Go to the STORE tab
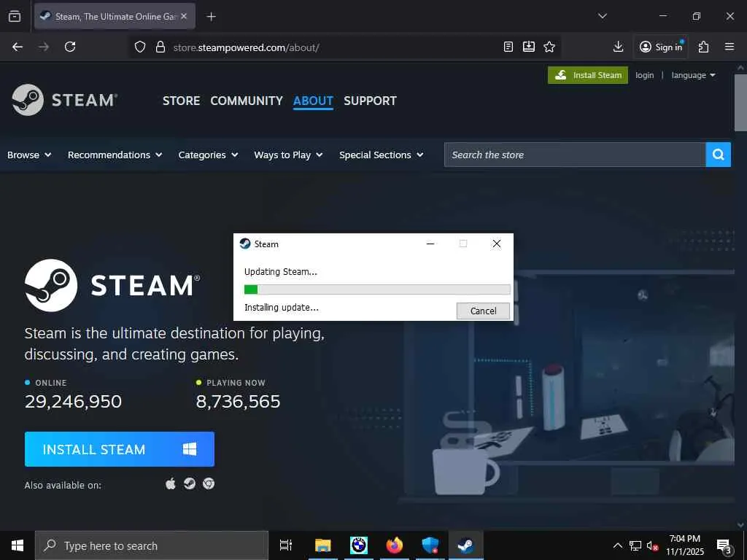This screenshot has height=560, width=747. [x=181, y=101]
